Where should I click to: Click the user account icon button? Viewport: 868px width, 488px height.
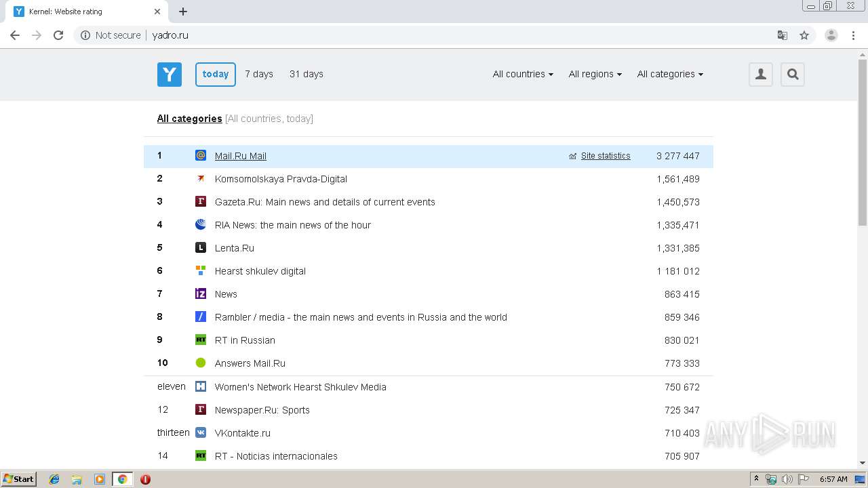(x=761, y=75)
